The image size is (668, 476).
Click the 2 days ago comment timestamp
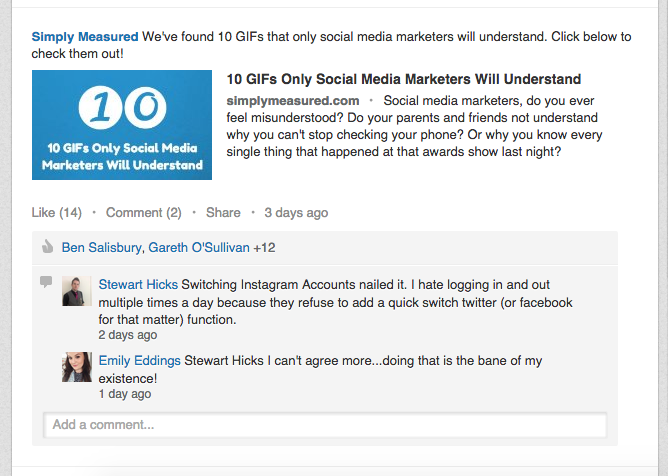[128, 335]
